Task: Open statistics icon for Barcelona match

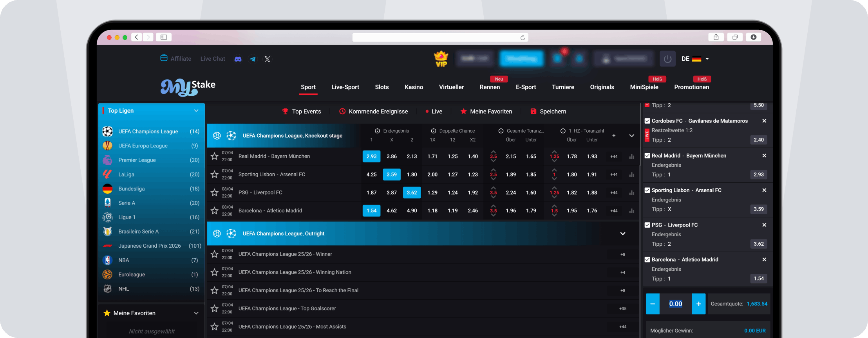Action: pyautogui.click(x=631, y=211)
